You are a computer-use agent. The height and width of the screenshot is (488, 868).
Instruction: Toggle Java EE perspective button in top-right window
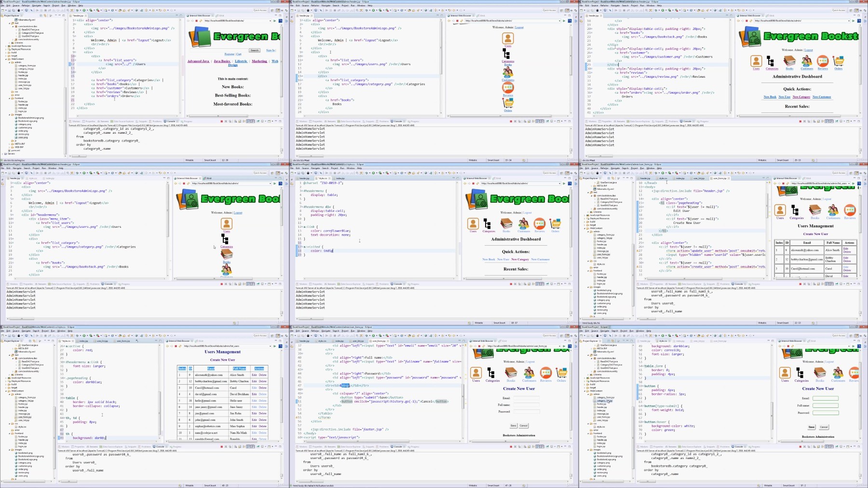pos(856,10)
